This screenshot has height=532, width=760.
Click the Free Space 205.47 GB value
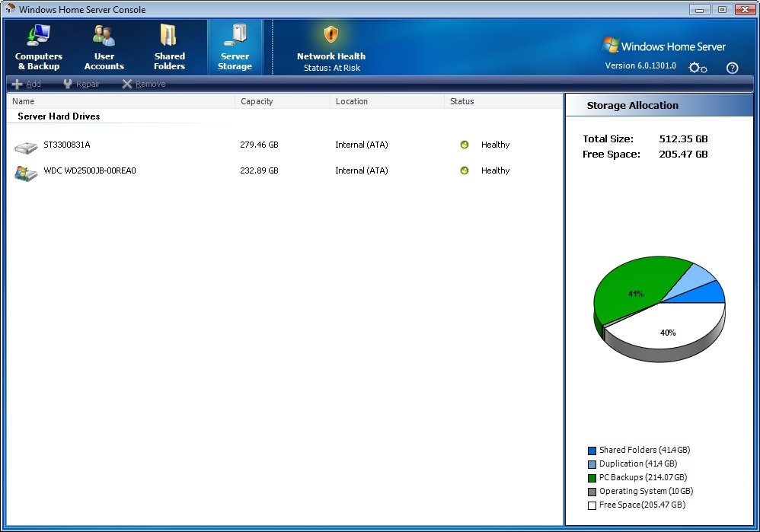pyautogui.click(x=683, y=155)
